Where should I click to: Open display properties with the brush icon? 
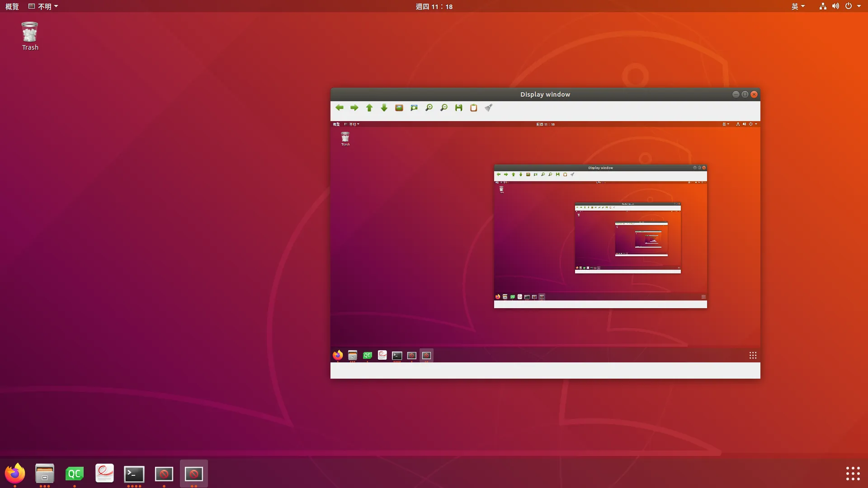pyautogui.click(x=489, y=108)
